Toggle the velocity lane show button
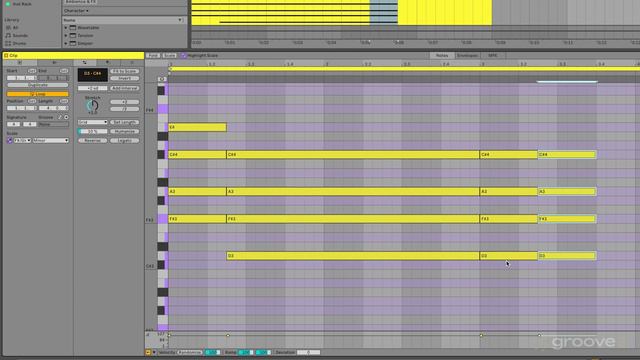 pos(148,352)
